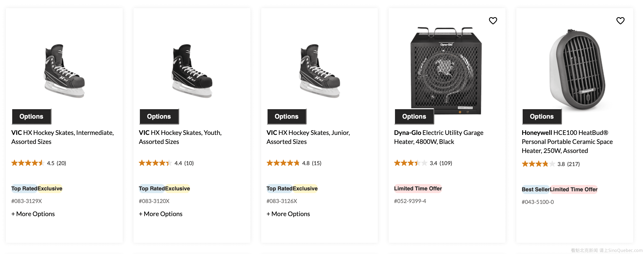This screenshot has width=644, height=254.
Task: Click star rating of Junior hockey skates
Action: pos(283,163)
